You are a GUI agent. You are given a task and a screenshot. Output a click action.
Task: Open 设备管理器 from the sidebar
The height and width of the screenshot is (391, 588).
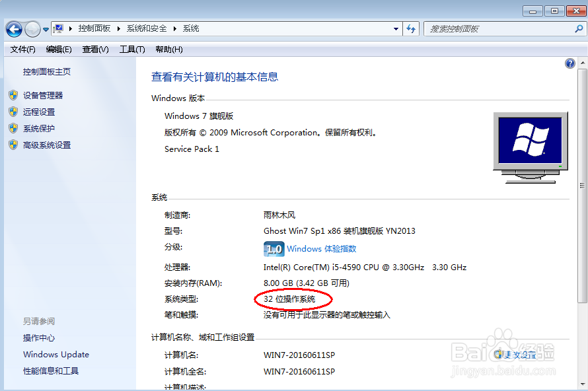pos(43,95)
